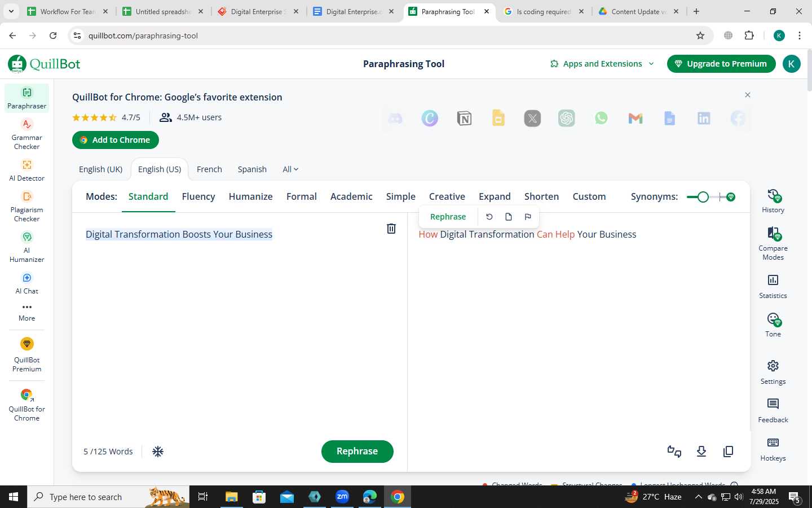Click premium end of Synonyms slider

coord(731,197)
